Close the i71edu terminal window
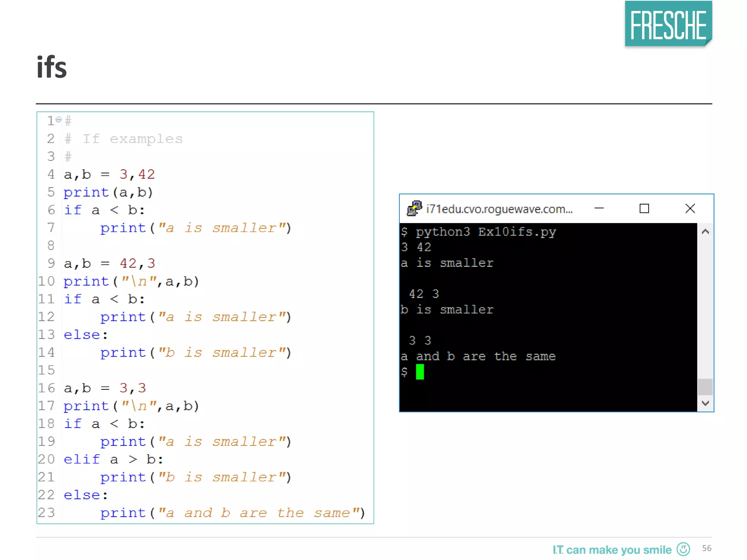The width and height of the screenshot is (747, 560). [x=690, y=209]
